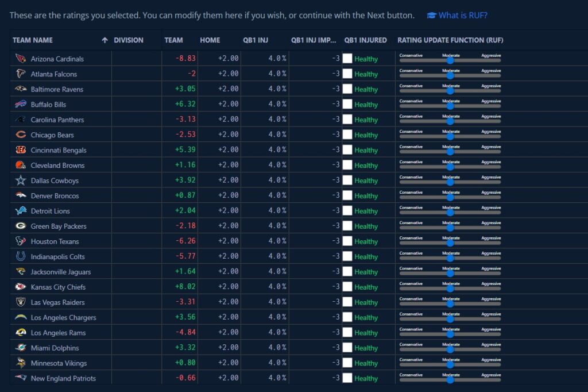Click the New England Patriots logo
Viewport: 588px width, 392px height.
[x=21, y=378]
